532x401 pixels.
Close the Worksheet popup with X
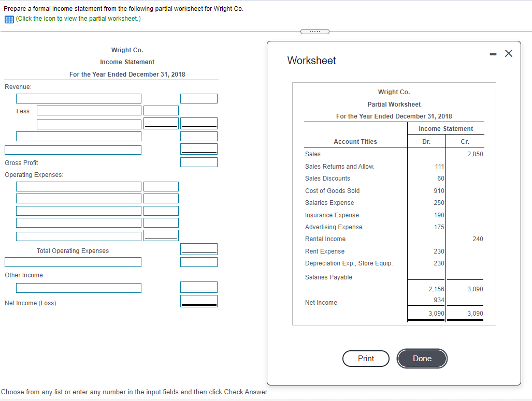coord(508,53)
